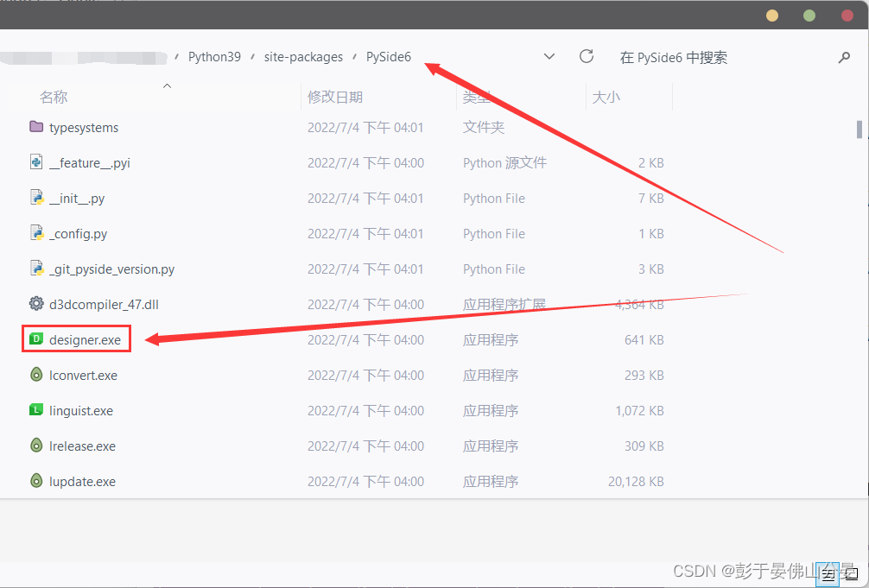Click the _git_pyside_version.py file icon
The height and width of the screenshot is (588, 869).
[36, 269]
